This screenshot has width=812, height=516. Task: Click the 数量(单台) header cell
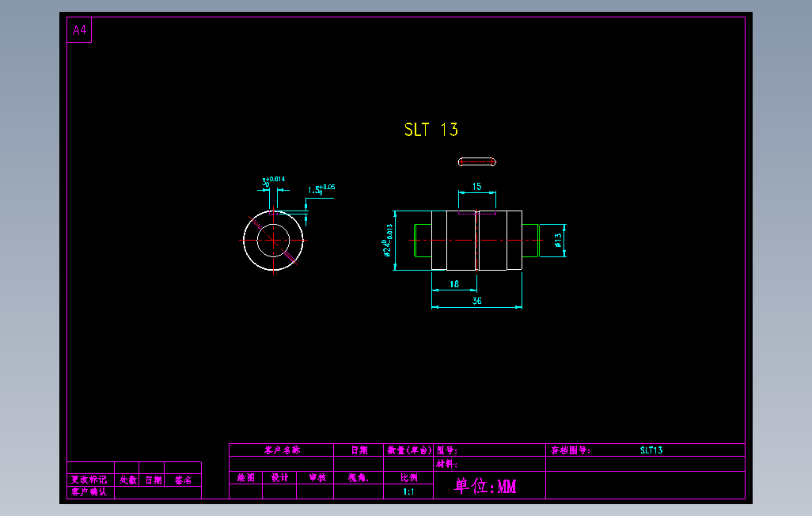point(408,450)
